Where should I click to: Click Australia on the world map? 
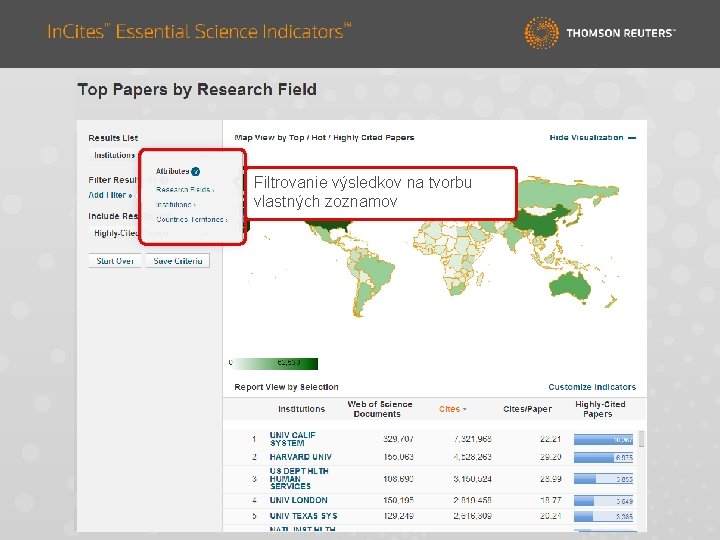(x=569, y=285)
